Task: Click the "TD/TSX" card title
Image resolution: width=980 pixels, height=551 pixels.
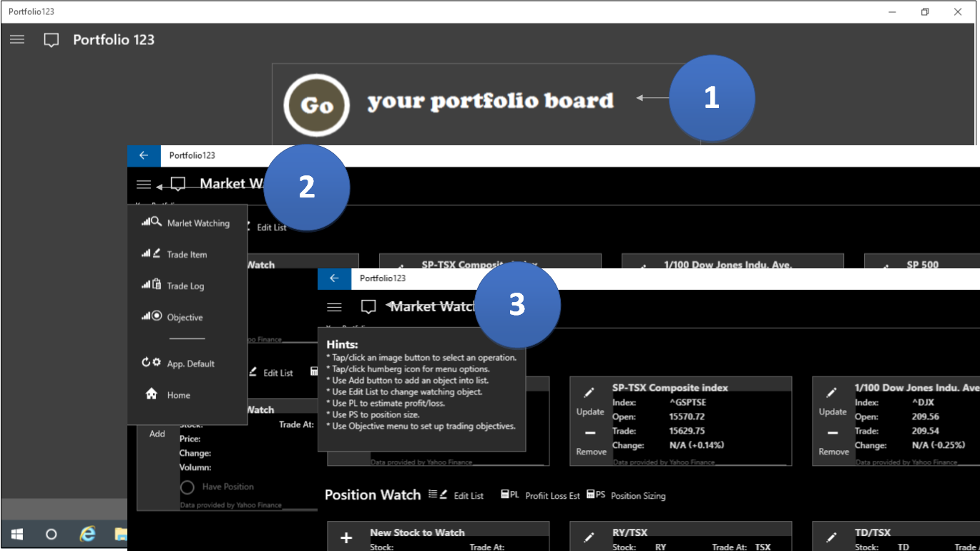Action: [874, 532]
